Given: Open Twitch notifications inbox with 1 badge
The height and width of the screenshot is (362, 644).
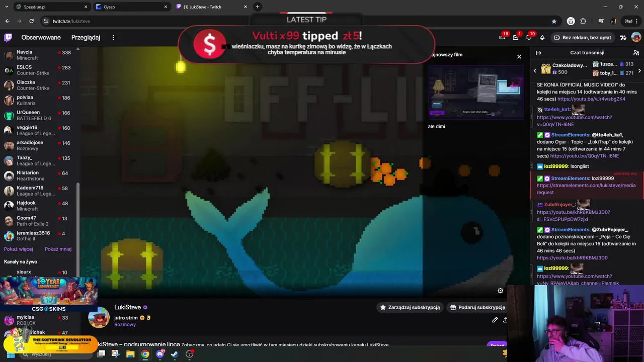Looking at the screenshot, I should coord(515,37).
